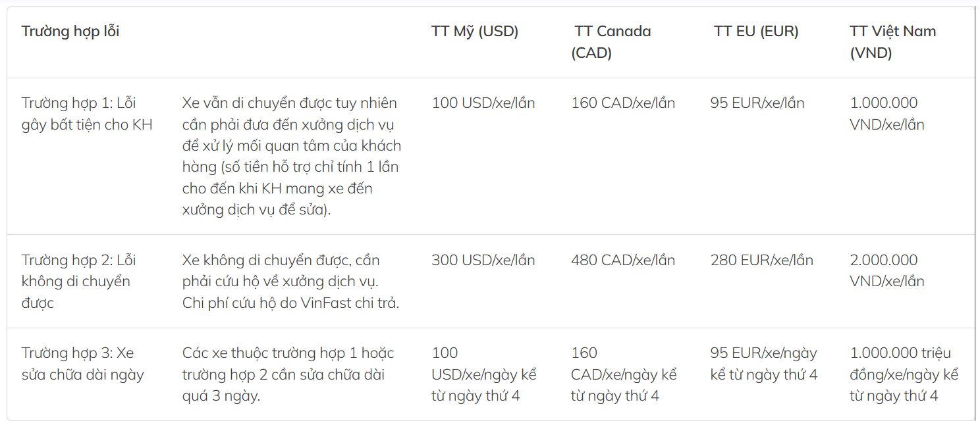
Task: Click the "300 USD/xe/lần" cell
Action: (x=483, y=260)
